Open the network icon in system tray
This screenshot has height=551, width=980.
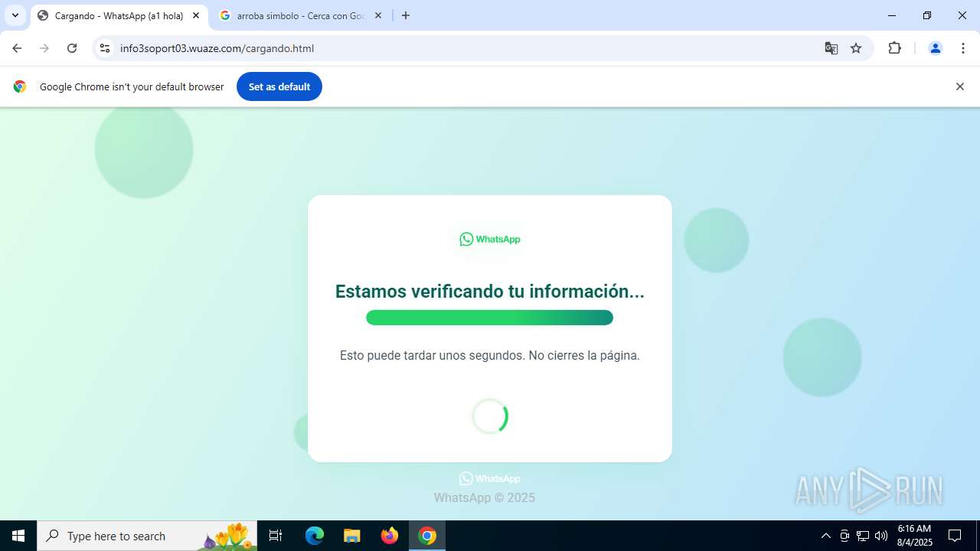pos(863,536)
